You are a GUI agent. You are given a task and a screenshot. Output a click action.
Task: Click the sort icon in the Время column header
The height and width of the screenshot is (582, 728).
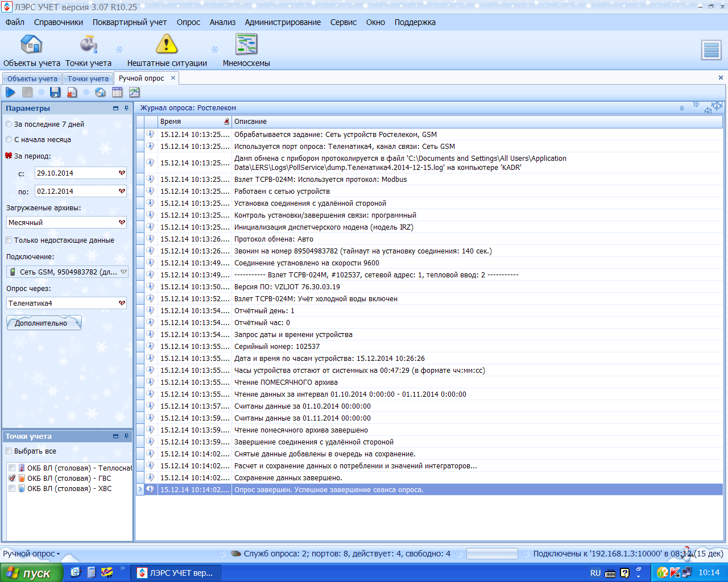[227, 122]
